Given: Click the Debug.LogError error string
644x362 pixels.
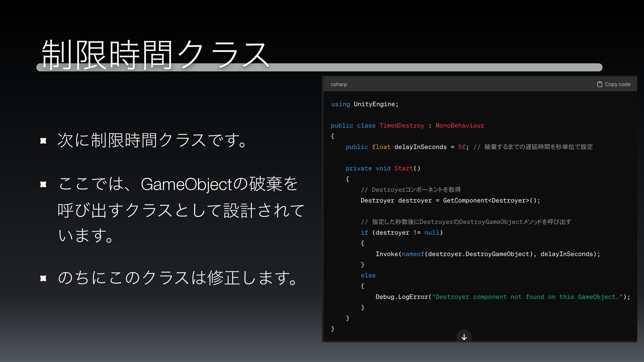Looking at the screenshot, I should point(527,297).
